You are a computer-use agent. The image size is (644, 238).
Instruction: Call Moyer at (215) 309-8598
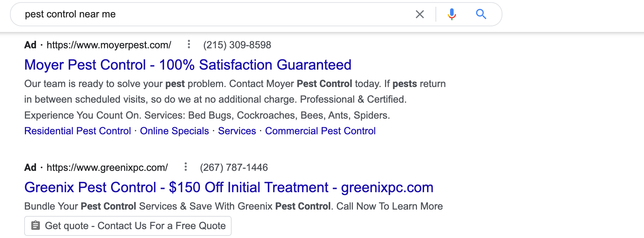click(237, 45)
